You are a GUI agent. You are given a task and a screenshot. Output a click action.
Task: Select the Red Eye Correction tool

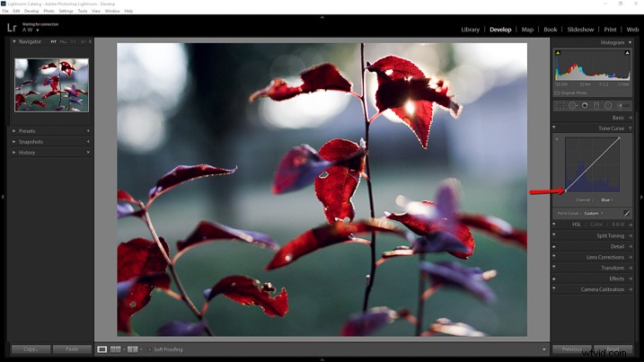585,106
